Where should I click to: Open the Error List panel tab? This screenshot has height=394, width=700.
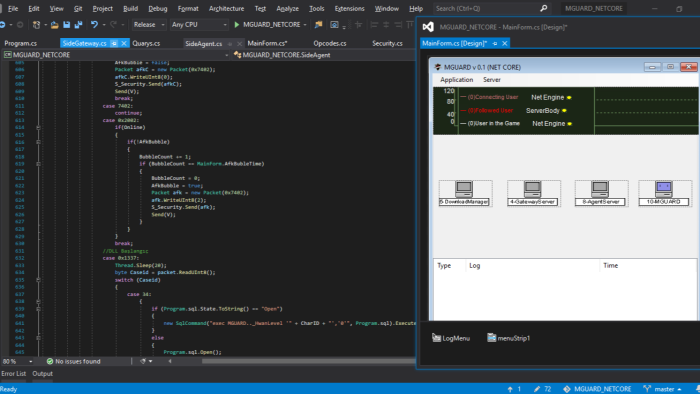[x=14, y=373]
